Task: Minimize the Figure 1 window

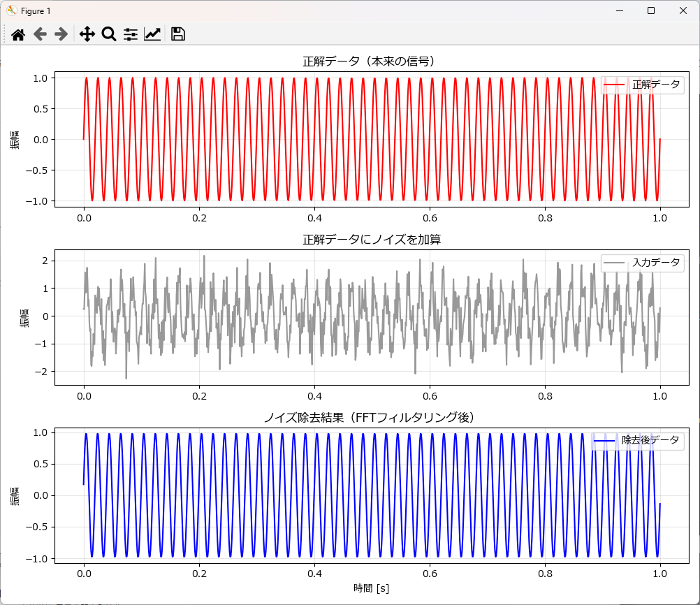Action: click(x=618, y=10)
